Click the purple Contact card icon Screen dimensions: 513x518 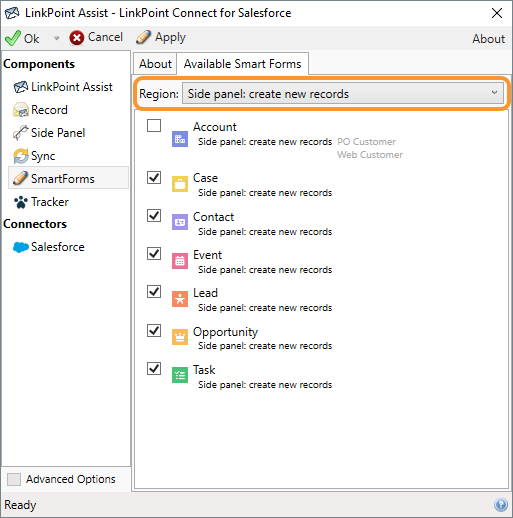tap(180, 222)
